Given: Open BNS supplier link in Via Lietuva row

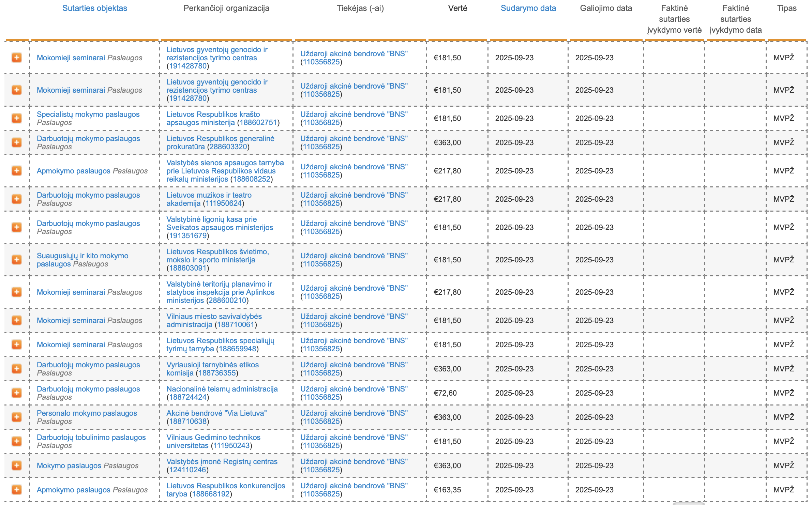Looking at the screenshot, I should click(354, 413).
